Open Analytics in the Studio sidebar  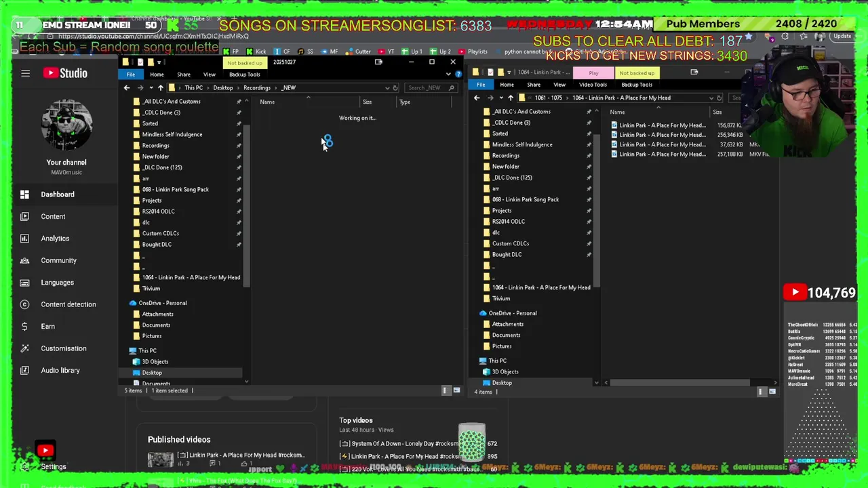tap(55, 239)
